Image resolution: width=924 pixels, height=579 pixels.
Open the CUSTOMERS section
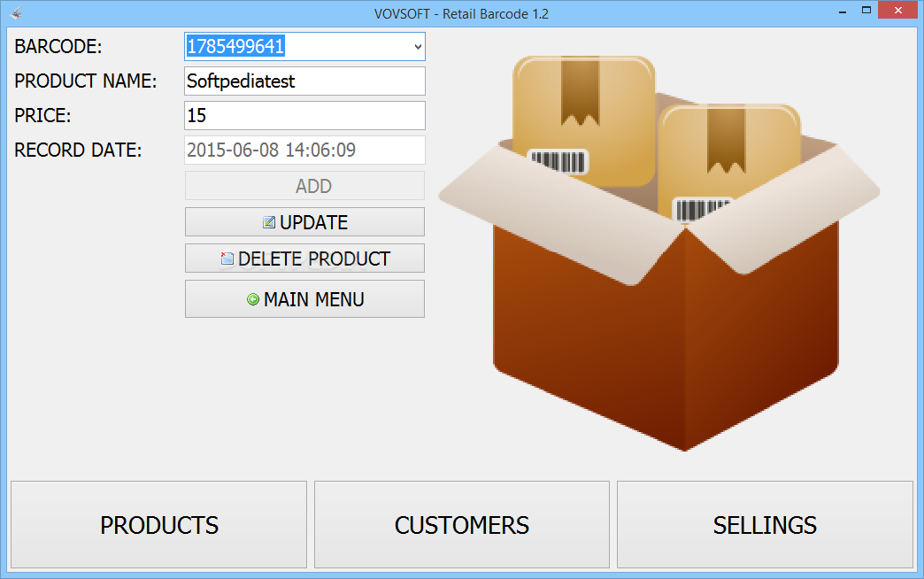point(462,525)
